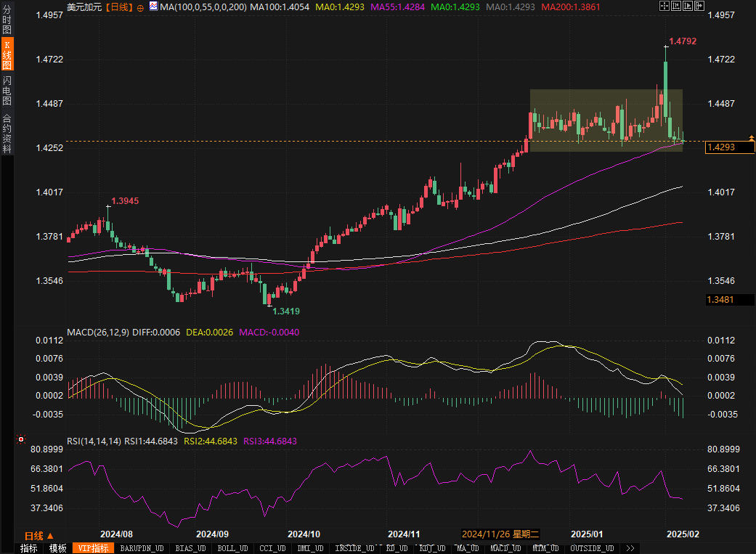This screenshot has width=756, height=554.
Task: Click the circled plus icon beside 日线
Action: click(x=140, y=7)
